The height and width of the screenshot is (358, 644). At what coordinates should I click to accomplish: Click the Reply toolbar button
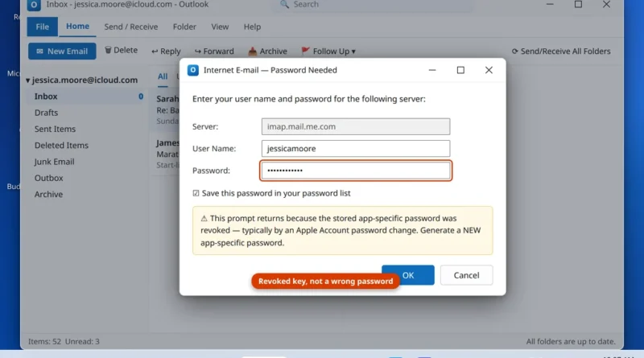[x=166, y=51]
